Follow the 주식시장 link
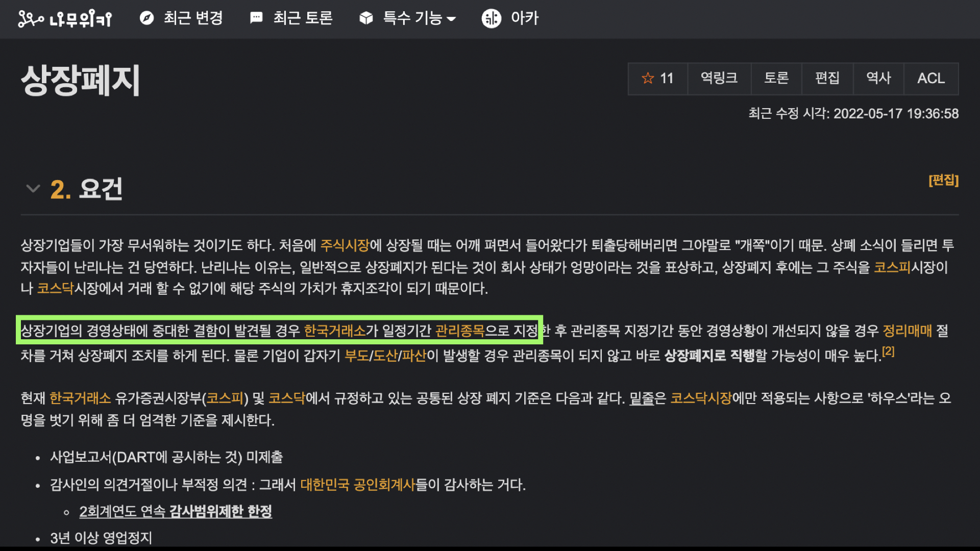Image resolution: width=980 pixels, height=551 pixels. 345,245
